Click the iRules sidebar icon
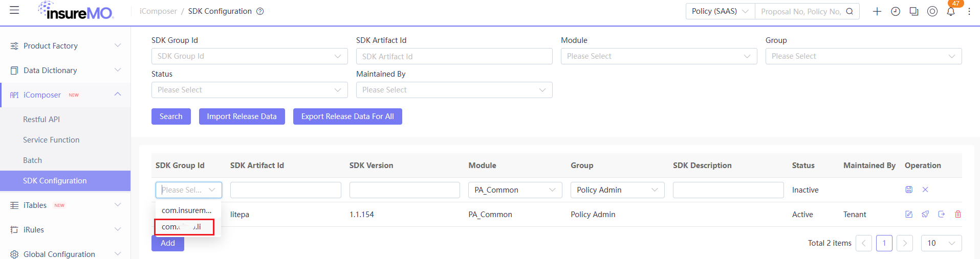Image resolution: width=980 pixels, height=259 pixels. click(14, 230)
